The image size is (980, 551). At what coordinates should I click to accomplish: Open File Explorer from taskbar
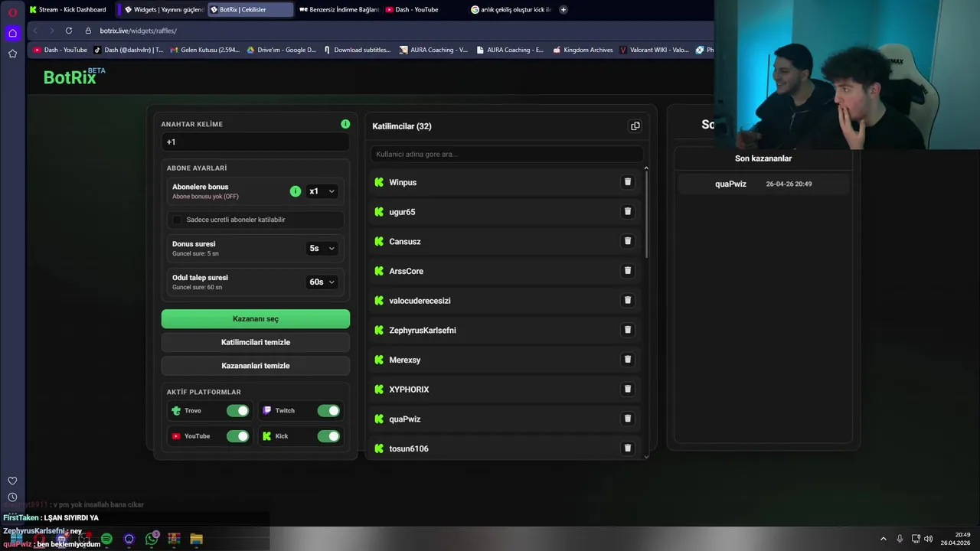click(x=197, y=539)
